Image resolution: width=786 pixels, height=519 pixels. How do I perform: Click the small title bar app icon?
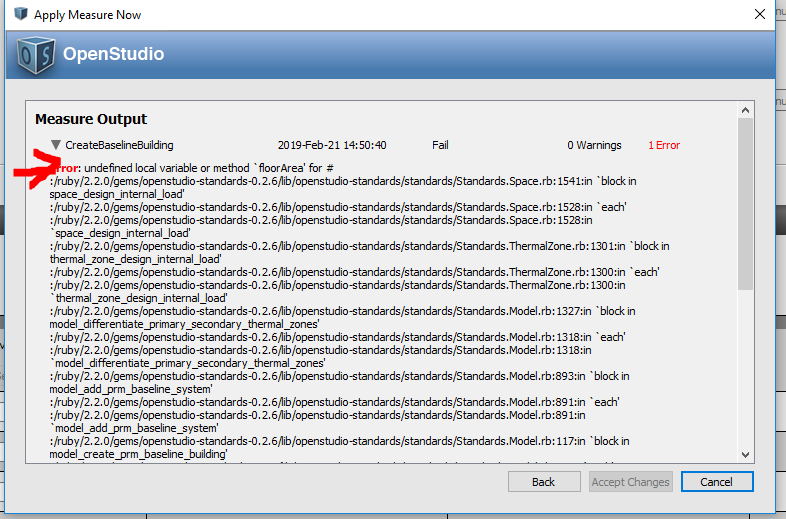(21, 14)
